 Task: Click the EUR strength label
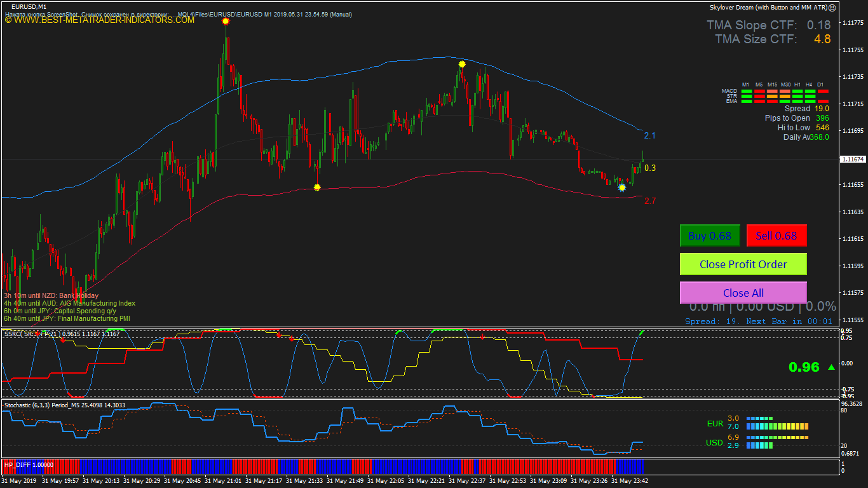point(715,424)
